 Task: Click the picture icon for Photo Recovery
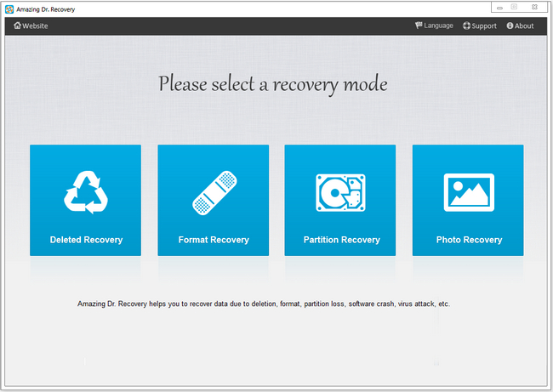click(468, 192)
